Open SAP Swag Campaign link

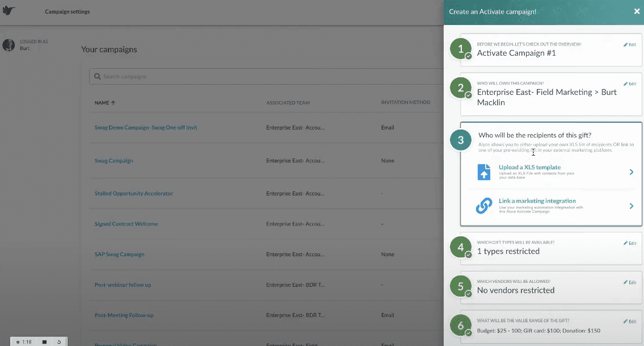(120, 255)
